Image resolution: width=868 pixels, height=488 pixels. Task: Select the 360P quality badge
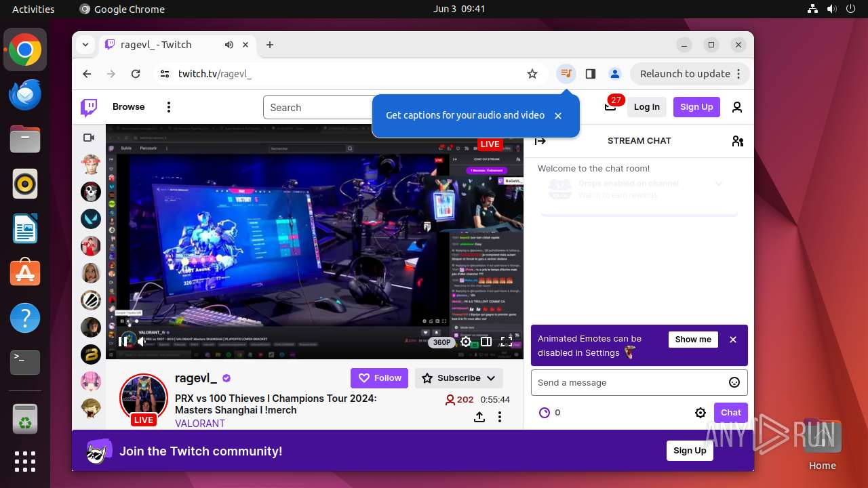(x=442, y=342)
